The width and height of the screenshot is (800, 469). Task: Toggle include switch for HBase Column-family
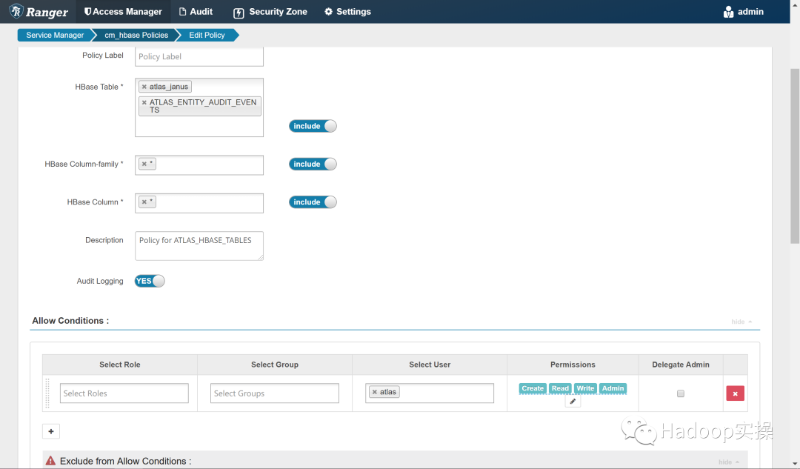pos(313,164)
